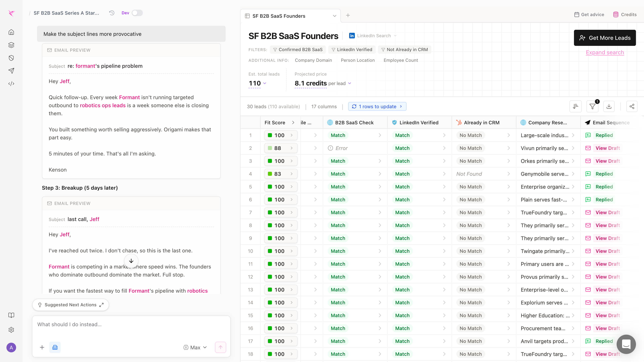Image resolution: width=644 pixels, height=362 pixels.
Task: Open the SF B2B SaaS Series A breadcrumb title
Action: click(x=66, y=13)
